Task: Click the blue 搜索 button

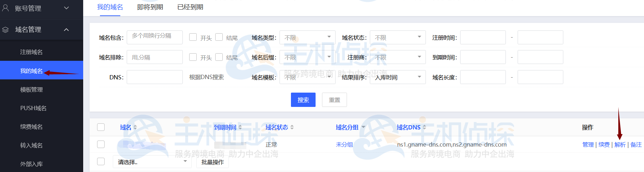Action: 303,100
